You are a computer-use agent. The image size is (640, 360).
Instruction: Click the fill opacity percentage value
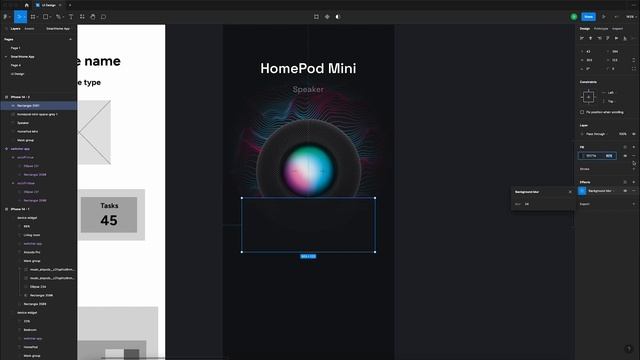609,156
